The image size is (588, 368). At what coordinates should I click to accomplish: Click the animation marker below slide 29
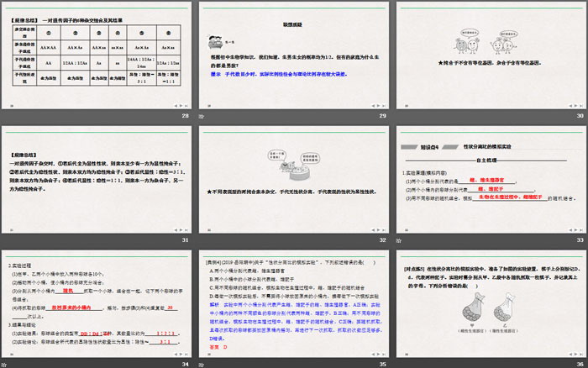point(200,116)
